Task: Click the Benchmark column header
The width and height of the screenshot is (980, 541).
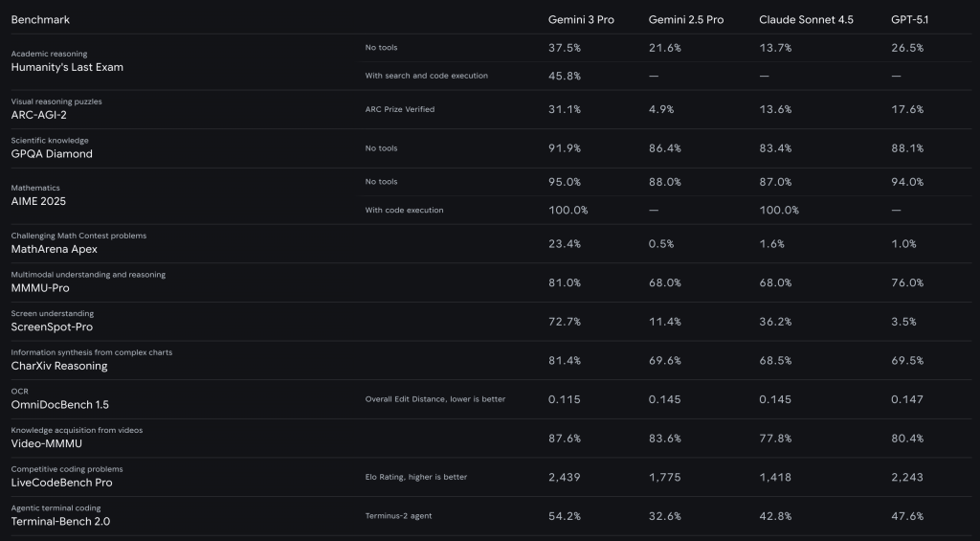Action: coord(40,20)
